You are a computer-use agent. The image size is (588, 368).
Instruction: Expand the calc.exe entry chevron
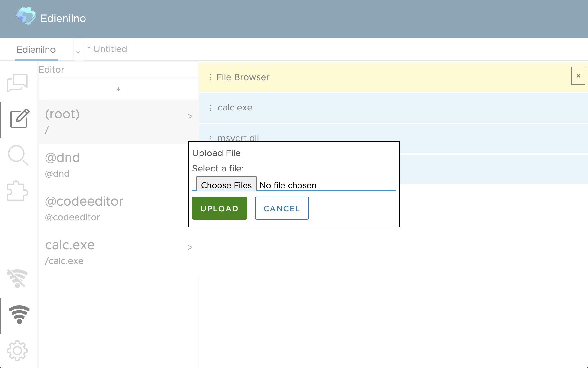(x=190, y=247)
